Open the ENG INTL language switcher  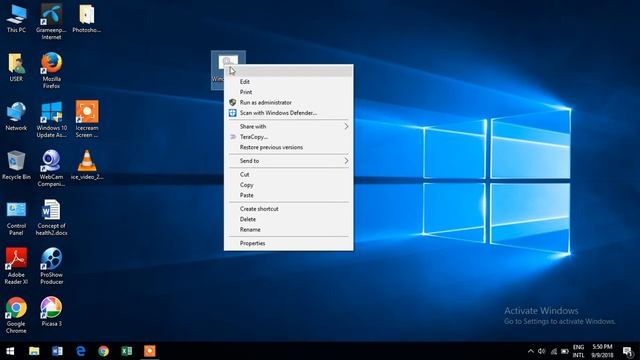pyautogui.click(x=578, y=351)
